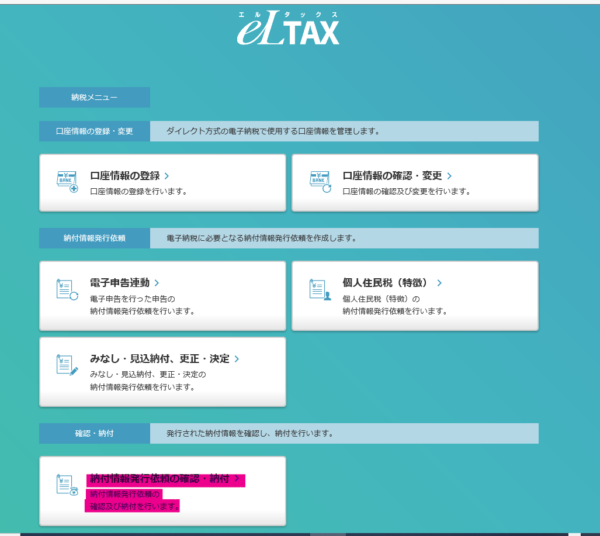Click the document-person icon on 個人住民税（特徴）

(x=320, y=289)
